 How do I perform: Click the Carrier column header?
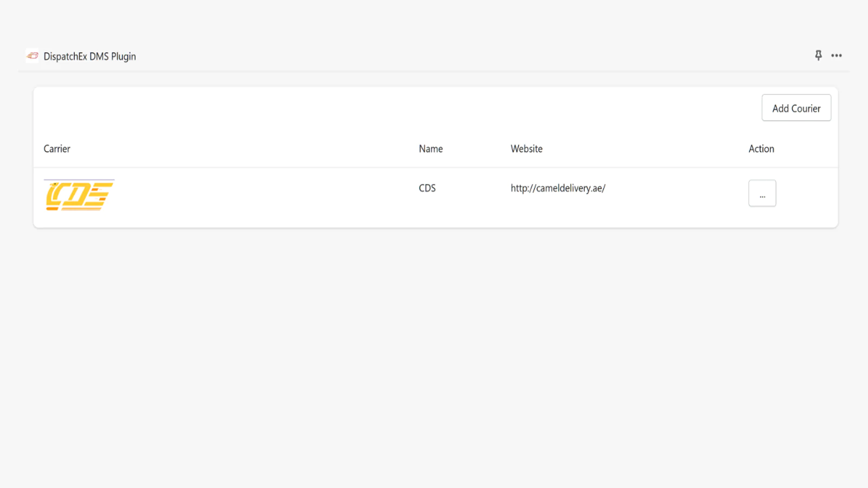click(x=57, y=149)
